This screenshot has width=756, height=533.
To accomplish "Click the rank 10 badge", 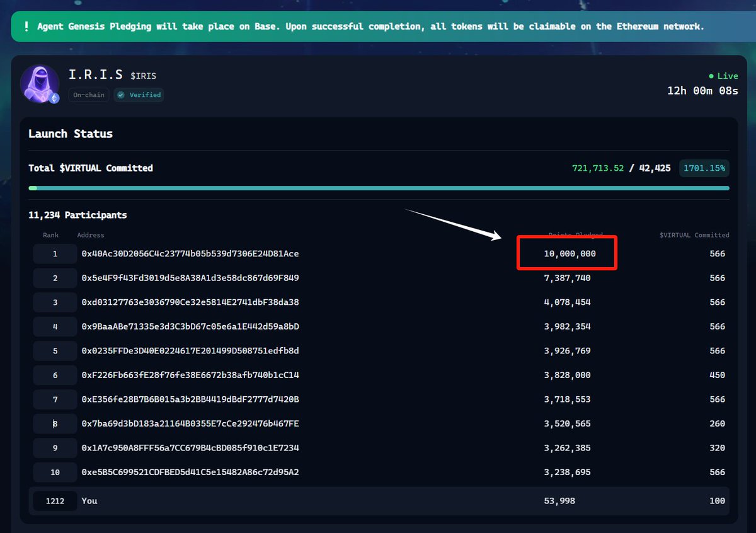I will [55, 472].
